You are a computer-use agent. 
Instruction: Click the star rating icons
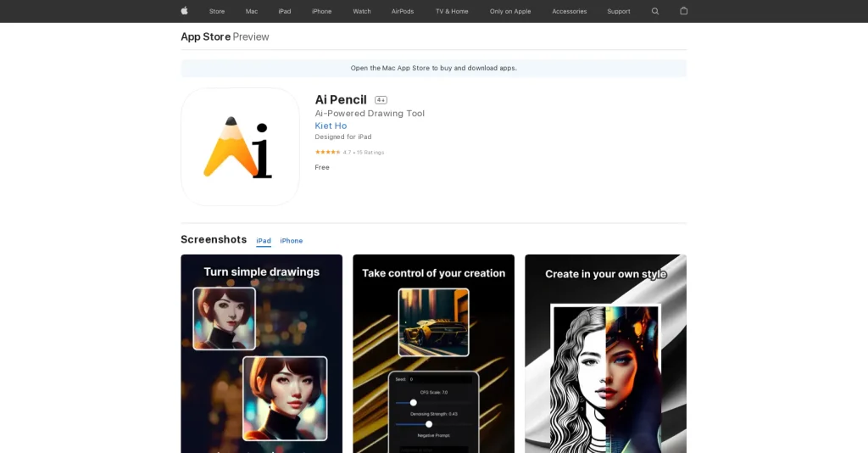click(x=327, y=153)
